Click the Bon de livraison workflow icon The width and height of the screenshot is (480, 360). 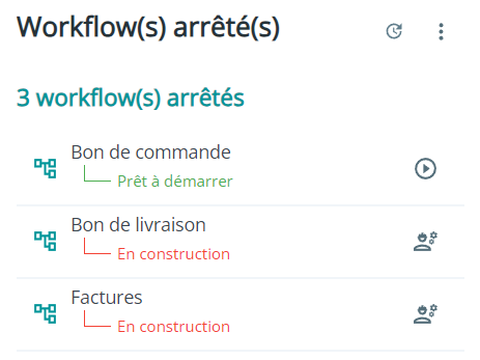(45, 241)
